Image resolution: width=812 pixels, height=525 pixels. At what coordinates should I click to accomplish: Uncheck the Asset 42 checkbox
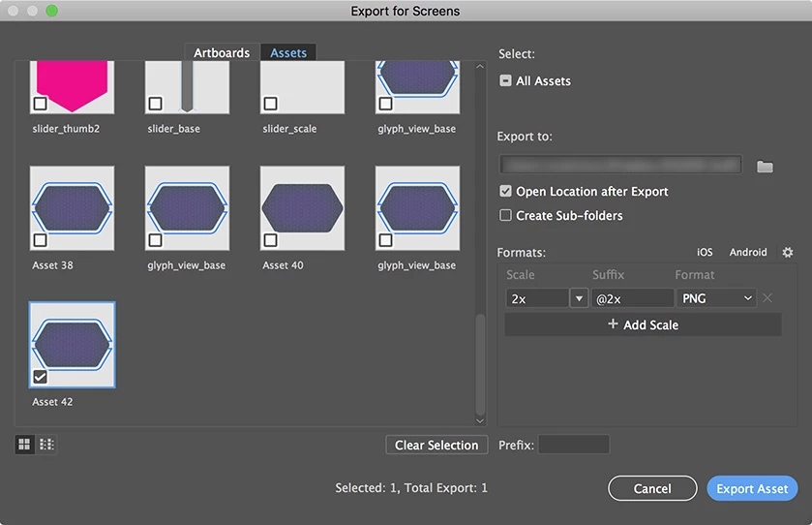[x=40, y=376]
